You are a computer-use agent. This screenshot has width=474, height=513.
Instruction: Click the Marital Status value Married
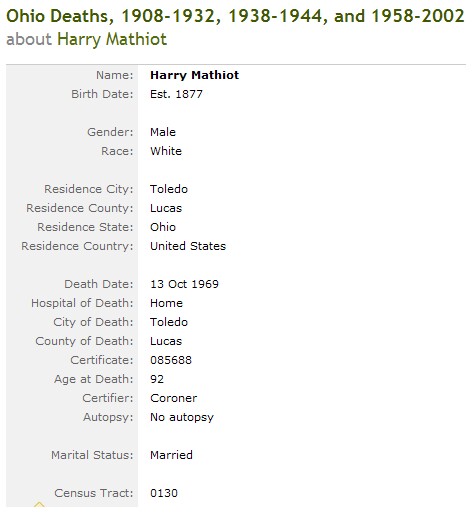click(x=171, y=455)
